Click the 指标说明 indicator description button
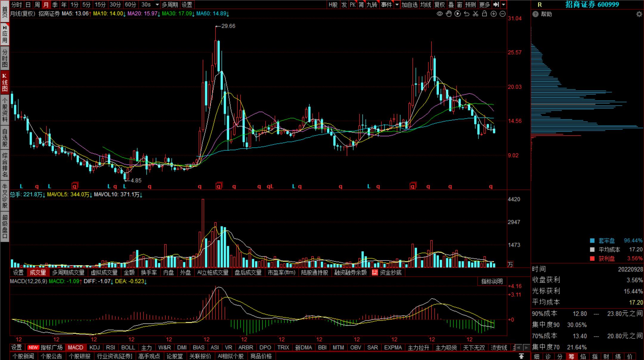The width and height of the screenshot is (644, 360). pyautogui.click(x=492, y=281)
